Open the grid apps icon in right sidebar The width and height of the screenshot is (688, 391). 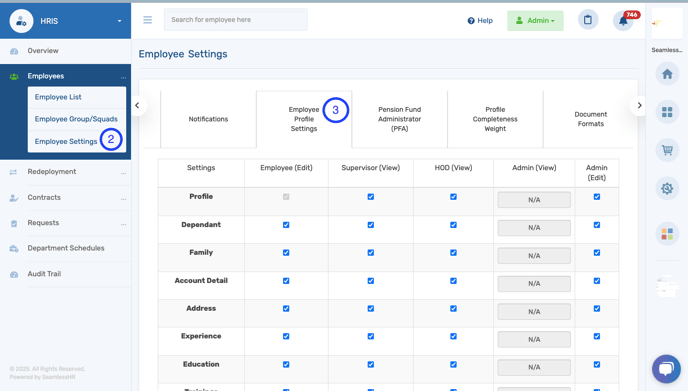tap(667, 112)
